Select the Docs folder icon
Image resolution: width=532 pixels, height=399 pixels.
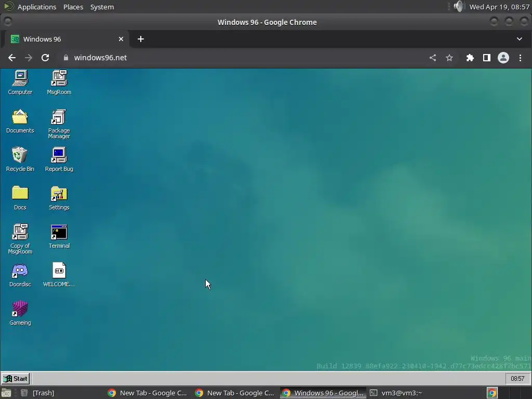[20, 198]
